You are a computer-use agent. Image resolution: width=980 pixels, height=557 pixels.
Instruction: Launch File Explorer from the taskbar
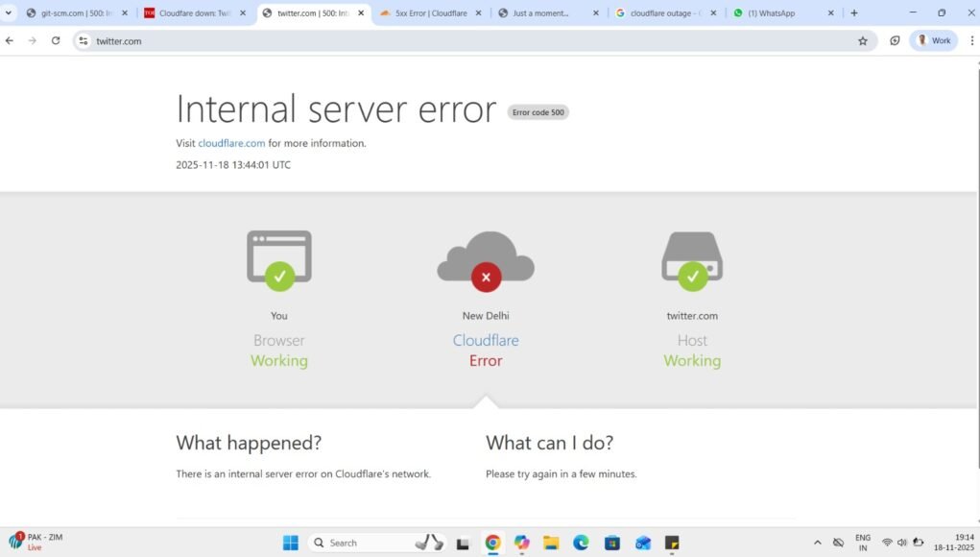pos(551,543)
